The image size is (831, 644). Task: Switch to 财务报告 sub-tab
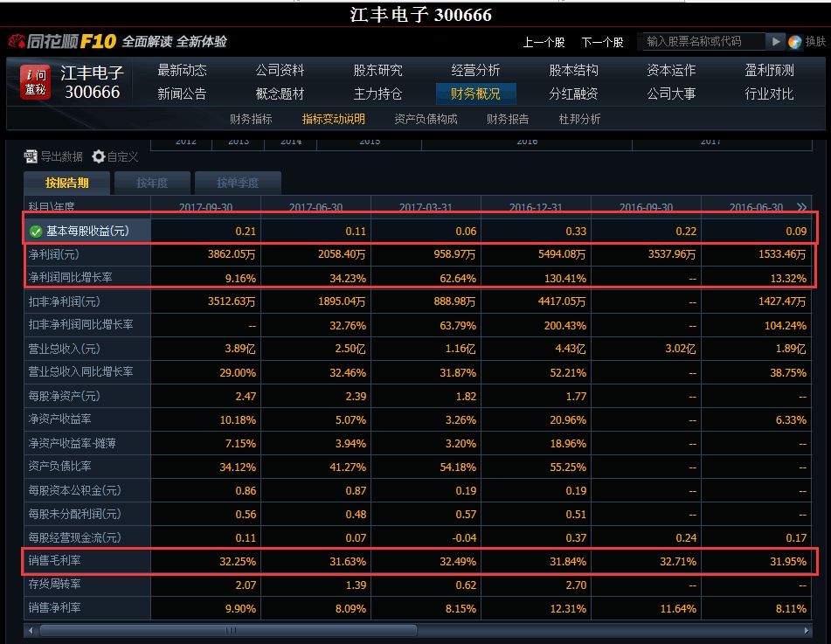pos(508,119)
